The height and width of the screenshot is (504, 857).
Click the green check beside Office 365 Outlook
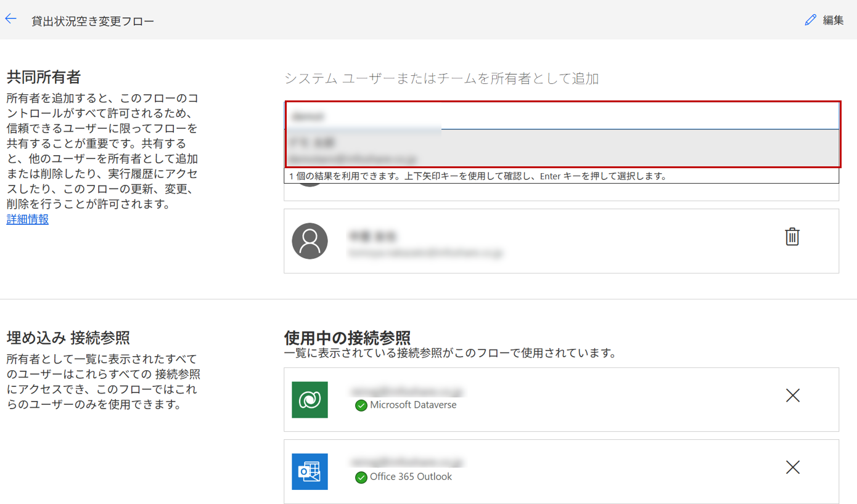(x=361, y=478)
